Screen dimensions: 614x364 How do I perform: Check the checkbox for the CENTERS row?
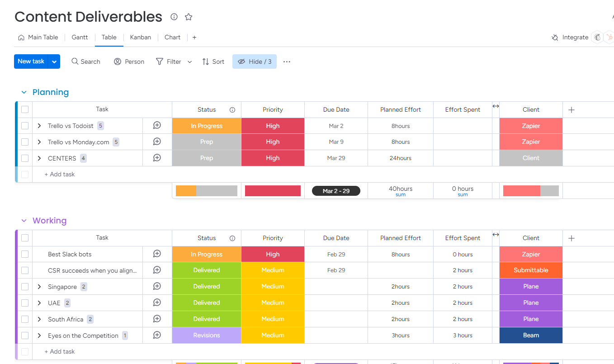[25, 158]
